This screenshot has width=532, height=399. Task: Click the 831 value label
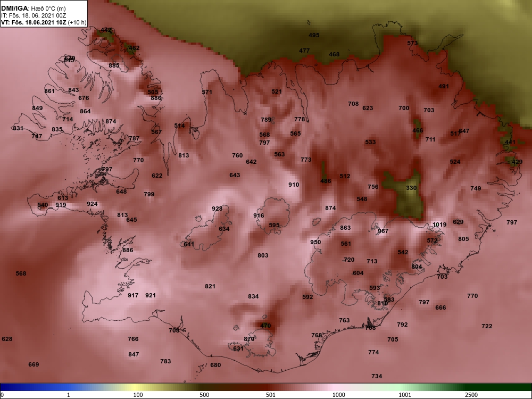18,128
